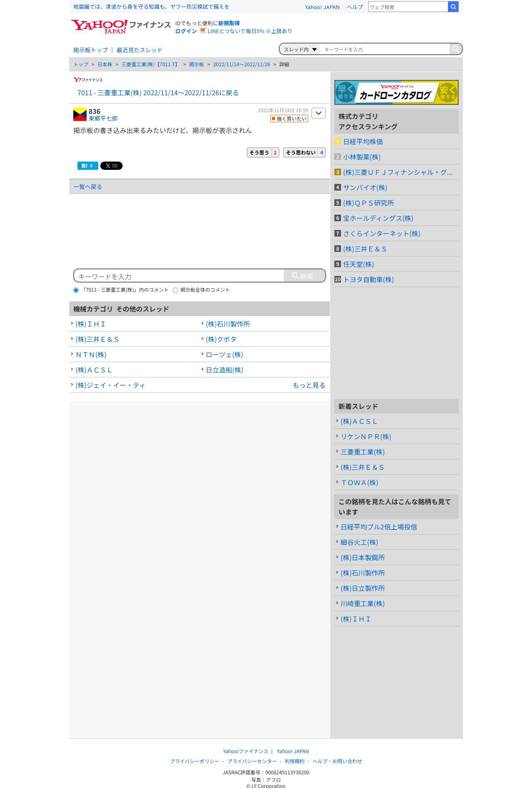Open the ヘルプ・お問い合わせ footer link

pyautogui.click(x=337, y=761)
